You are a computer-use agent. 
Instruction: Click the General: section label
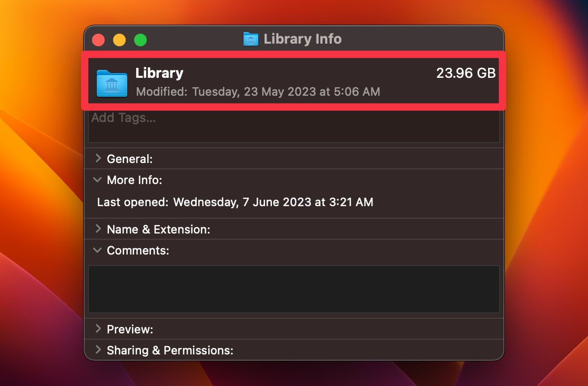tap(129, 158)
